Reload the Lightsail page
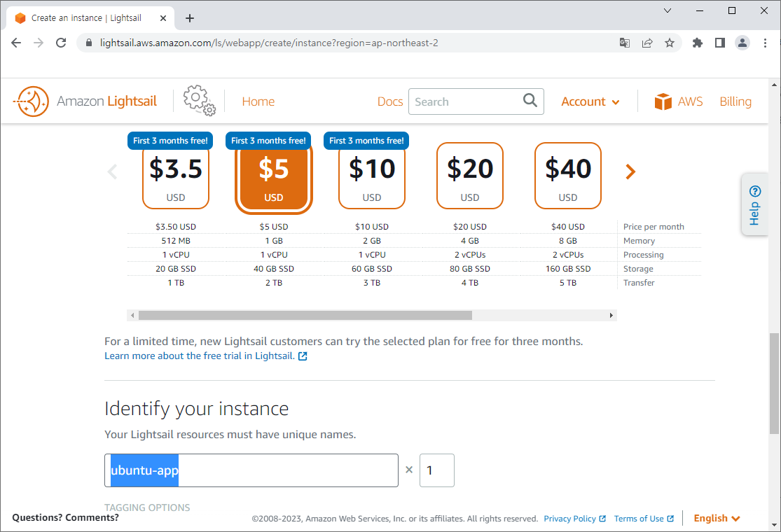Viewport: 781px width, 532px height. pos(61,43)
